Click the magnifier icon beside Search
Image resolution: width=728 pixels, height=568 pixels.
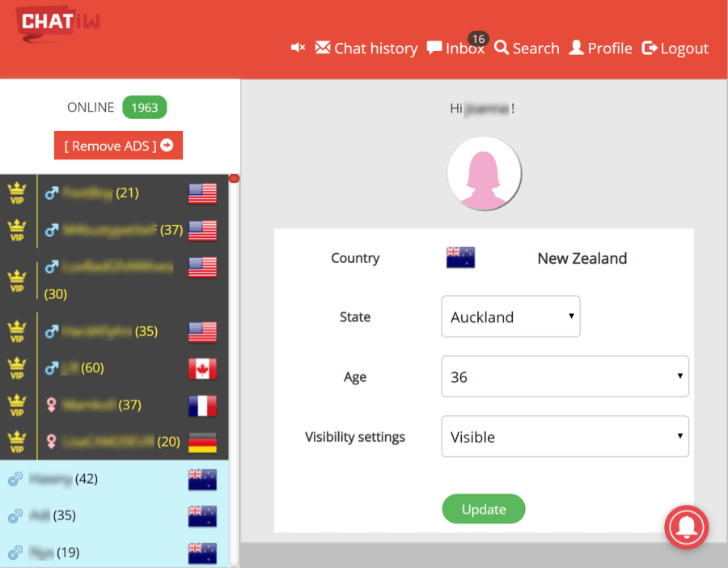coord(502,48)
